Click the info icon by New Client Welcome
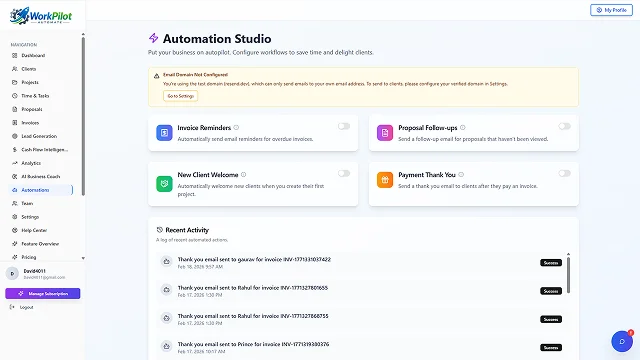 click(244, 175)
